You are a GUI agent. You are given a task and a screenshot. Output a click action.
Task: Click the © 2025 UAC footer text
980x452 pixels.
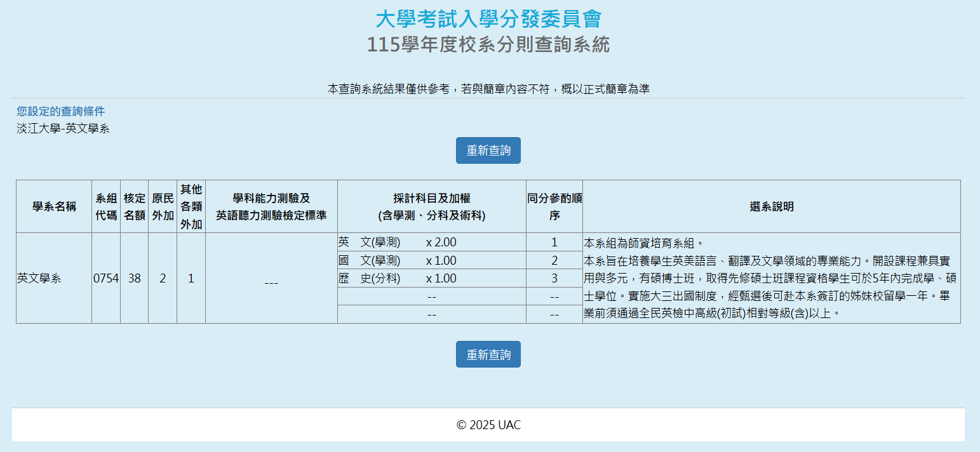[x=488, y=425]
